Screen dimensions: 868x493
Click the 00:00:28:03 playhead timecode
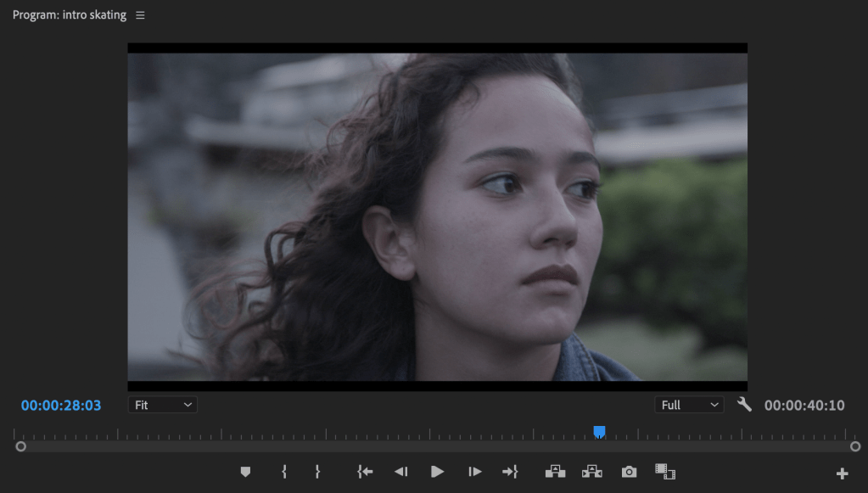click(61, 406)
